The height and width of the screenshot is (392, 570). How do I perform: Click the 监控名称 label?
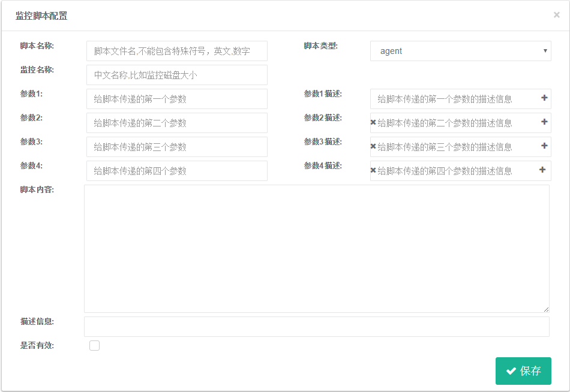tap(37, 70)
